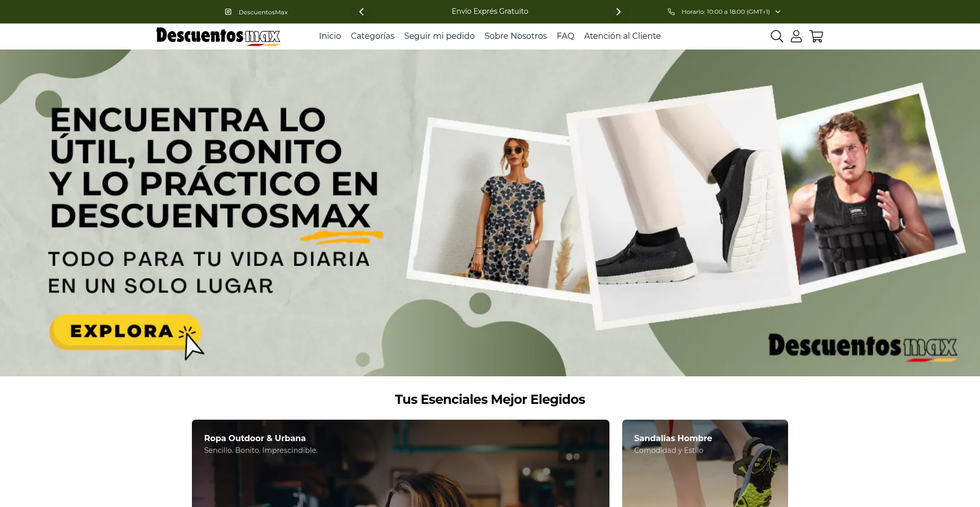Show previous announcement with left arrow
Viewport: 980px width, 507px height.
pos(361,12)
